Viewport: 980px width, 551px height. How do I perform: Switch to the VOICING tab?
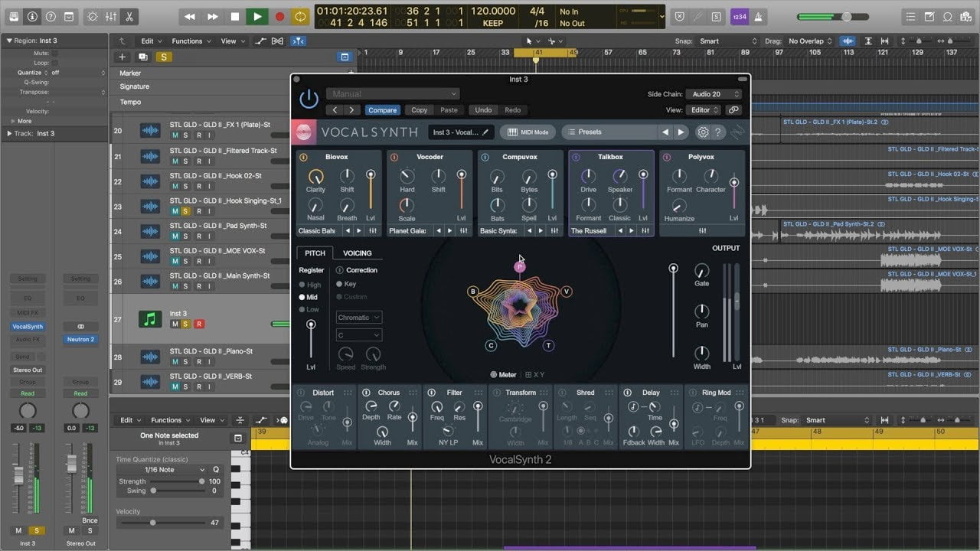358,253
